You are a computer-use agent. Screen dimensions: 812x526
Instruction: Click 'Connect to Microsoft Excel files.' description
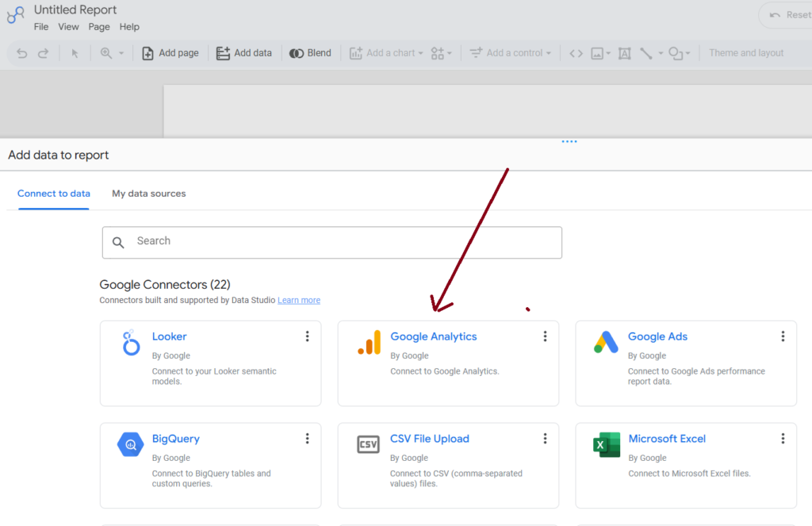point(689,473)
